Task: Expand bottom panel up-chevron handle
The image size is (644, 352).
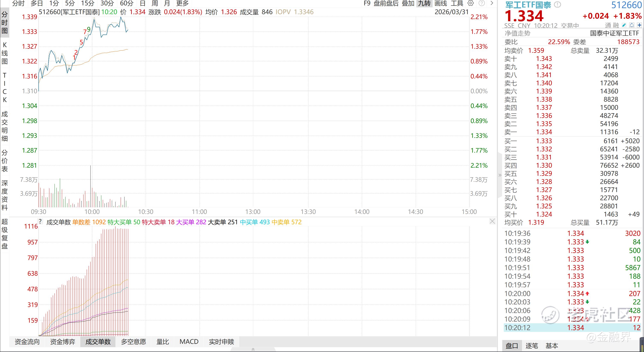Action: pos(253,349)
